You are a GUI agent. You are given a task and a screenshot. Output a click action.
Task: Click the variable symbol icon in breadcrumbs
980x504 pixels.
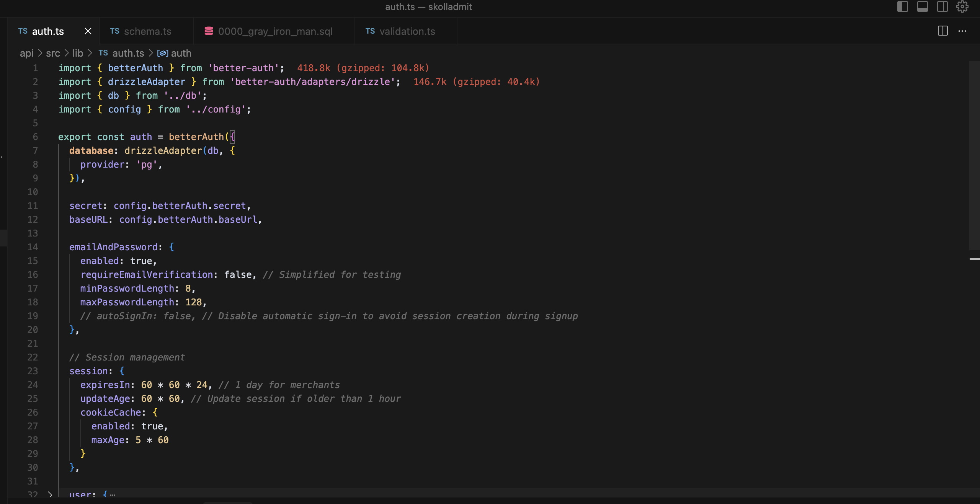point(163,53)
